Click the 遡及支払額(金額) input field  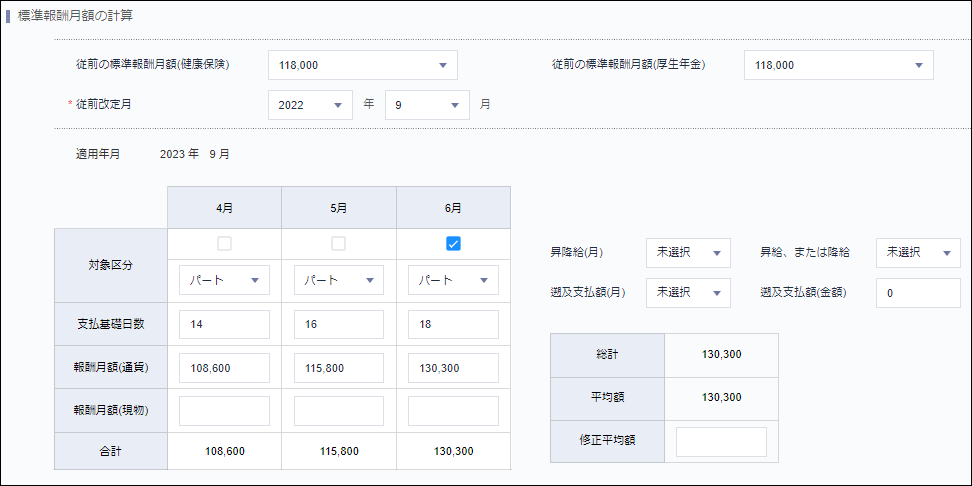[x=917, y=293]
